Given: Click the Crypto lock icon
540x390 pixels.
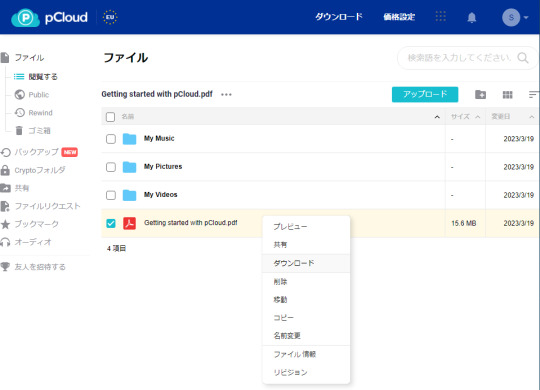Looking at the screenshot, I should coord(5,170).
